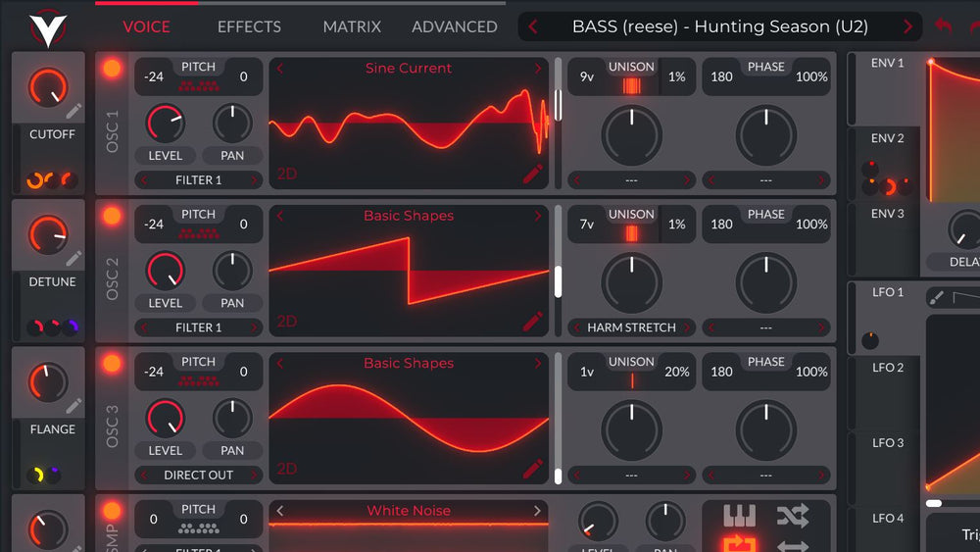
Task: Switch to the EFFECTS tab
Action: [x=249, y=26]
